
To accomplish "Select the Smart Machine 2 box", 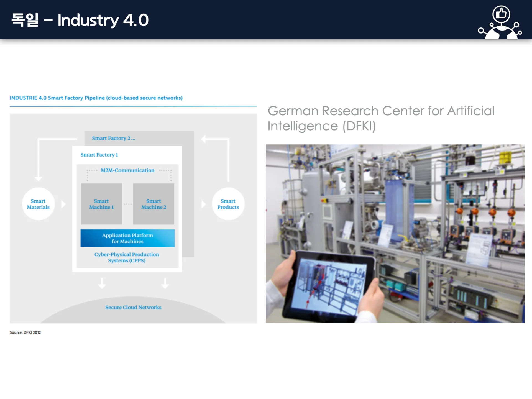I will click(154, 204).
